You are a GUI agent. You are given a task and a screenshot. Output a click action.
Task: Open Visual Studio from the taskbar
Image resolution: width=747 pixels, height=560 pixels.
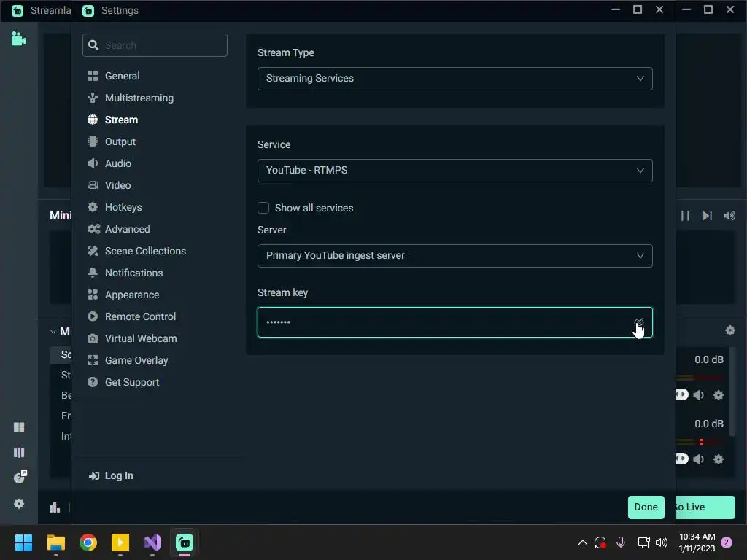[152, 543]
